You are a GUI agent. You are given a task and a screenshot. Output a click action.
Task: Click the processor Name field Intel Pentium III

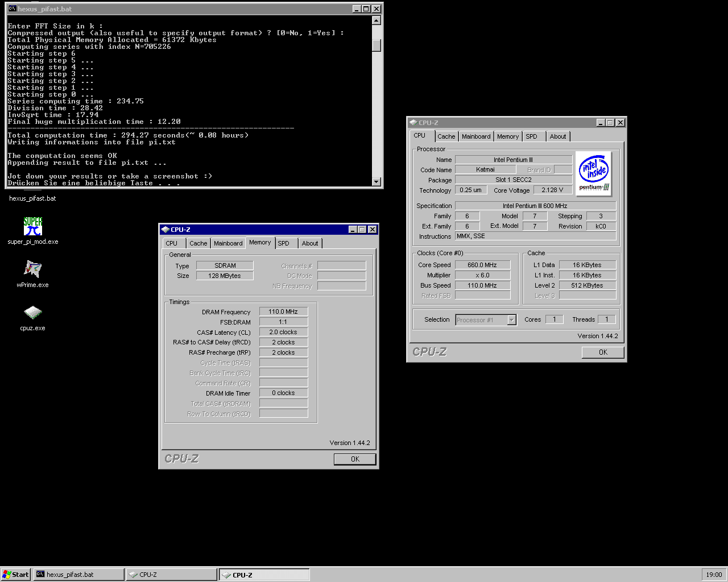click(514, 160)
